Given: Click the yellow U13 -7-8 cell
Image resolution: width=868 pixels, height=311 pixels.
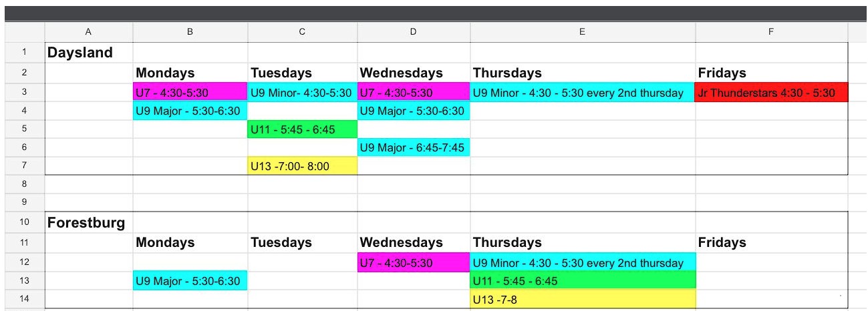Looking at the screenshot, I should pyautogui.click(x=582, y=300).
